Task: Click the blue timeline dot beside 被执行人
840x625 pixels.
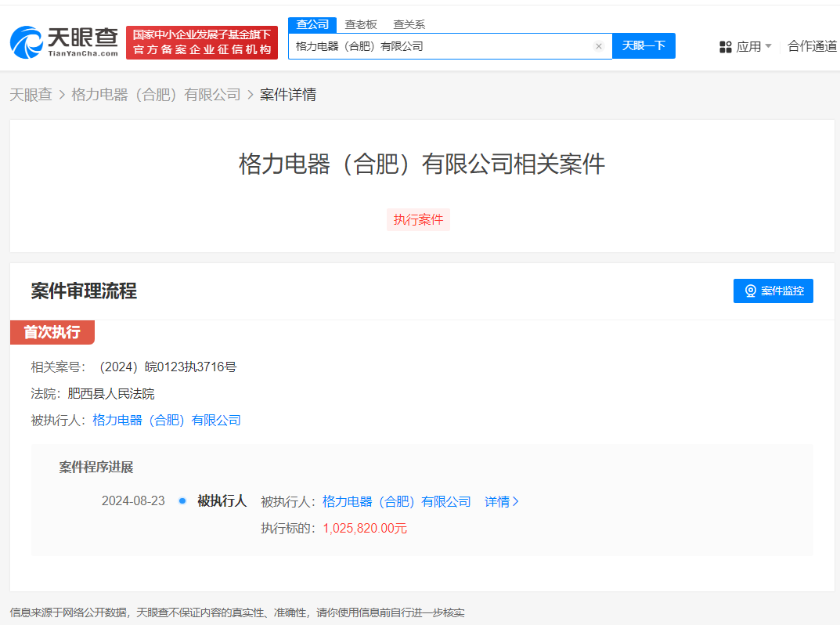Action: click(x=181, y=501)
